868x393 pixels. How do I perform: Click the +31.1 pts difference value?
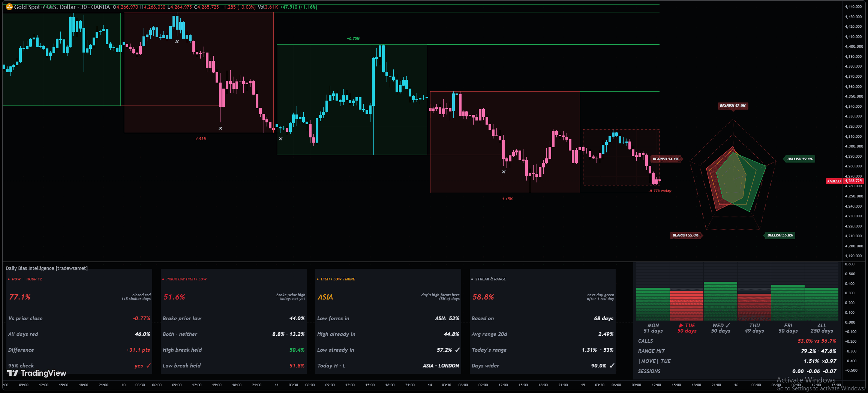click(138, 350)
